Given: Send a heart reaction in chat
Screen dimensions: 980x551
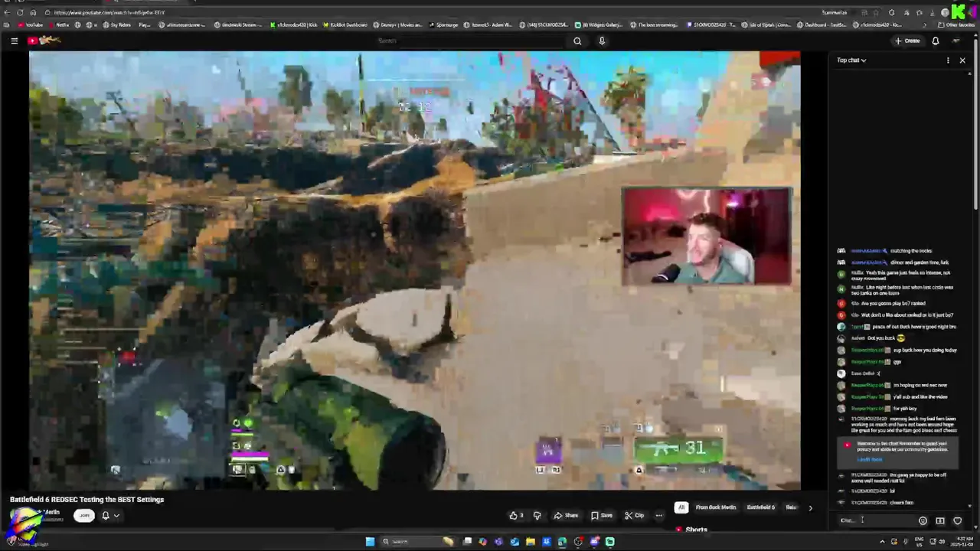Looking at the screenshot, I should pos(957,520).
